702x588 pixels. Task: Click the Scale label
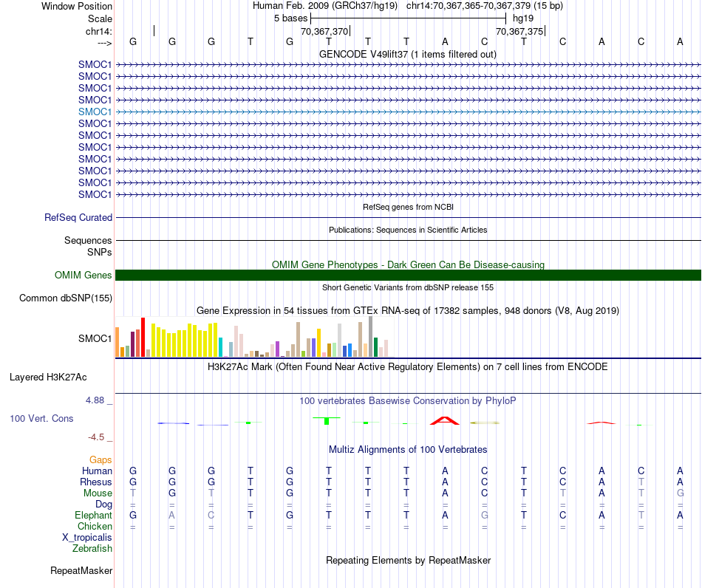(x=100, y=18)
